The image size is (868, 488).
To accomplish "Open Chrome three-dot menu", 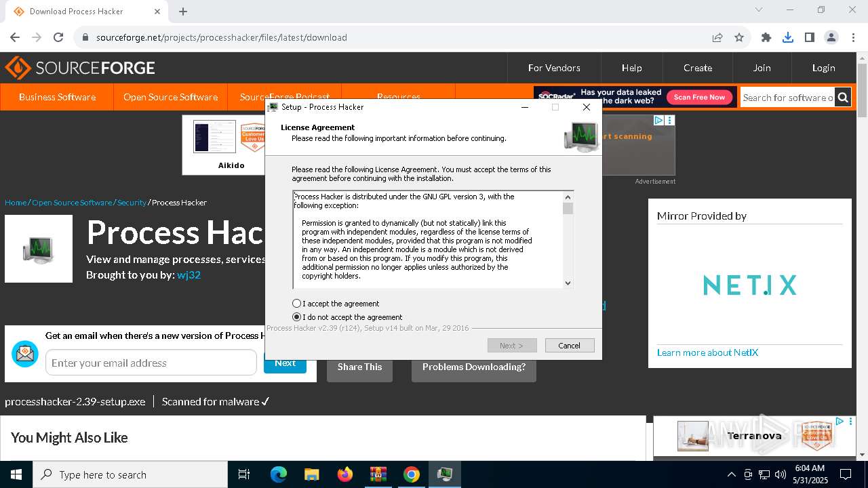I will point(853,37).
